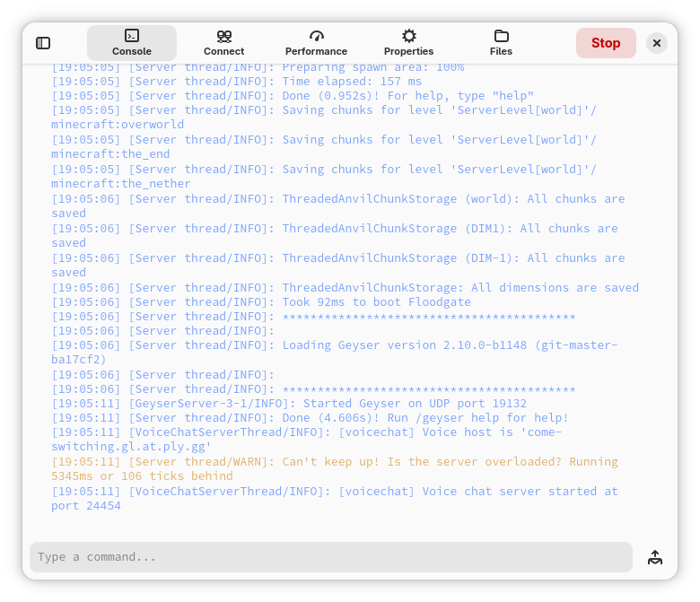Click the Properties gear icon

(x=409, y=36)
